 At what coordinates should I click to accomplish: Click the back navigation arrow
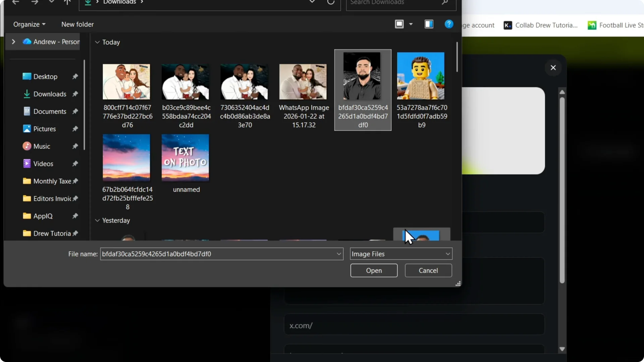click(16, 2)
